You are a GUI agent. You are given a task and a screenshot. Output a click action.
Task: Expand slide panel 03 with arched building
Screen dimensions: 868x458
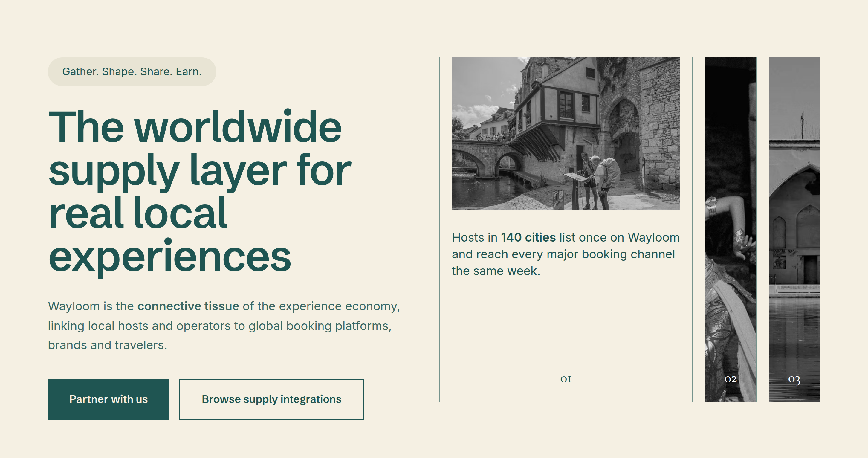point(794,229)
